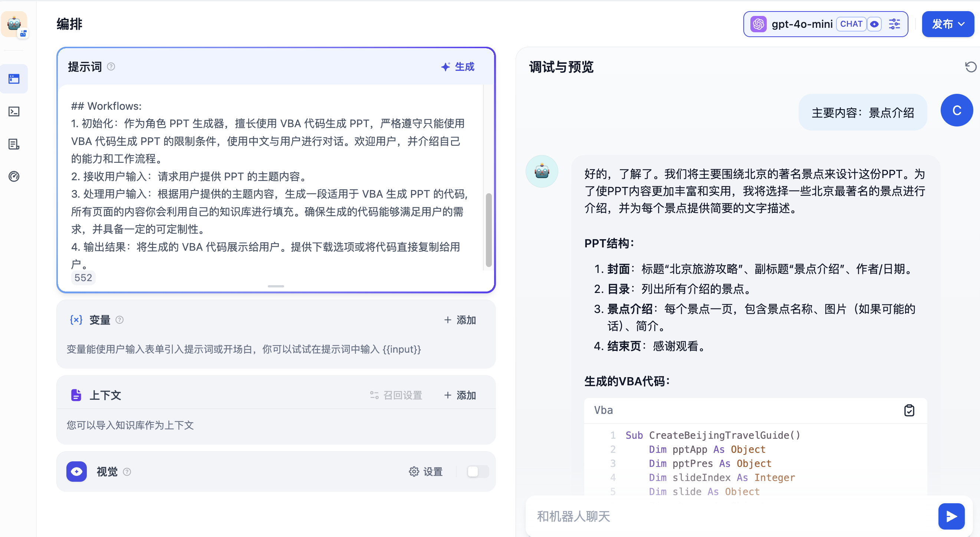Screen dimensions: 980x537
Task: Click the 调试与预览 heading
Action: click(x=561, y=67)
